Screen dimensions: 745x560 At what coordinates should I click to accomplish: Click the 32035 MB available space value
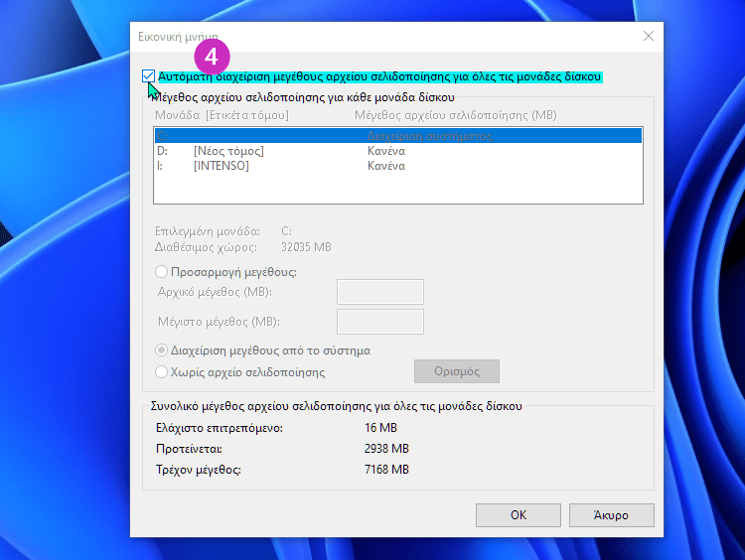(x=306, y=247)
